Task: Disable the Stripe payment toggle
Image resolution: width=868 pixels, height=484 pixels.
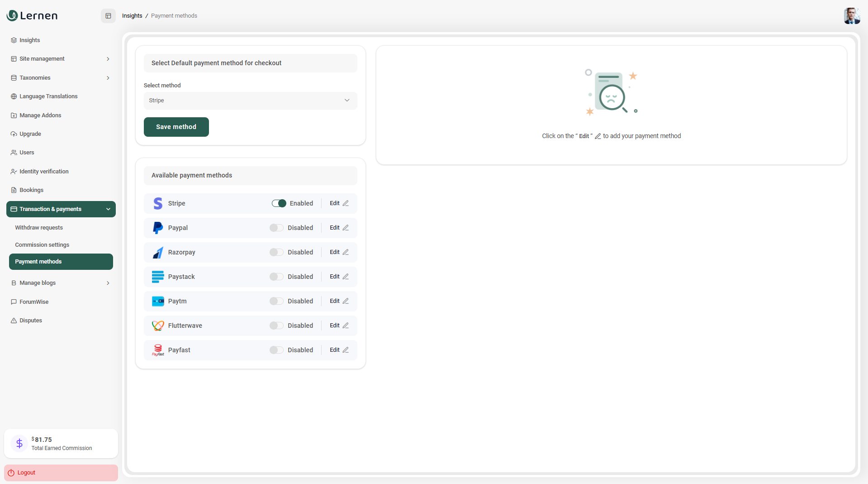Action: click(279, 203)
